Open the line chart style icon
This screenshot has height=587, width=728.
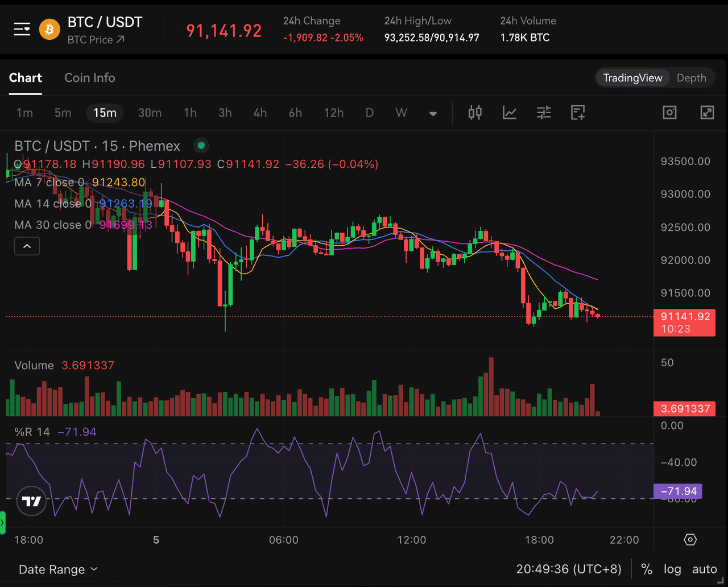[x=509, y=113]
